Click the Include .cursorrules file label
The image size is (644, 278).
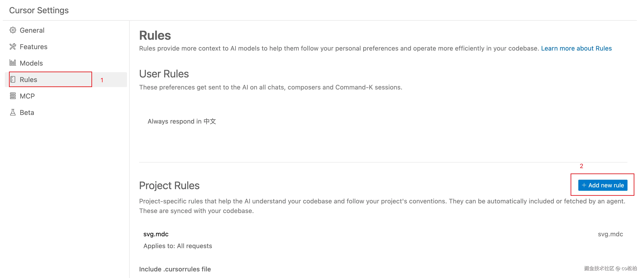click(x=175, y=269)
